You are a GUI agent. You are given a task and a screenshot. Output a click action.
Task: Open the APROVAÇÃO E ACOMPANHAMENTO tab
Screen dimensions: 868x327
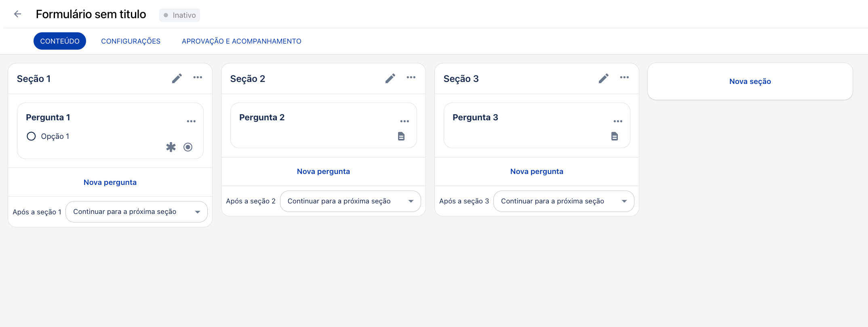coord(241,41)
